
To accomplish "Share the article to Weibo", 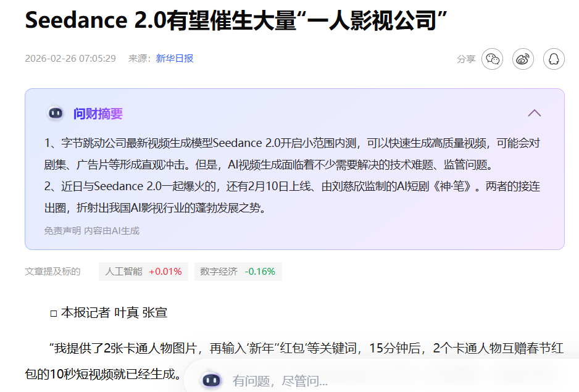I will [523, 59].
